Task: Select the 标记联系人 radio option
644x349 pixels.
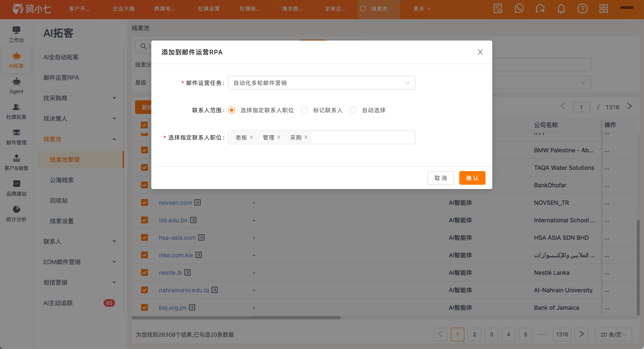Action: point(305,110)
